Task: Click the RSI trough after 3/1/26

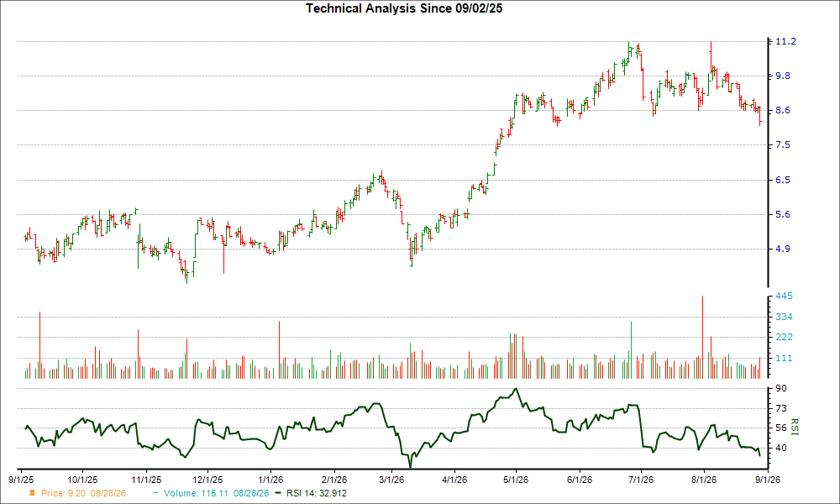Action: point(411,465)
